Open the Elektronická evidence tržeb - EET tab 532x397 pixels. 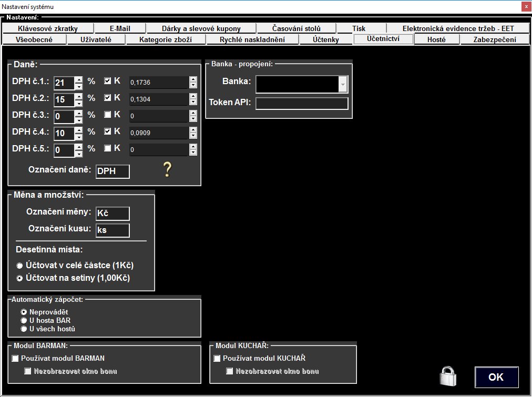(x=458, y=28)
